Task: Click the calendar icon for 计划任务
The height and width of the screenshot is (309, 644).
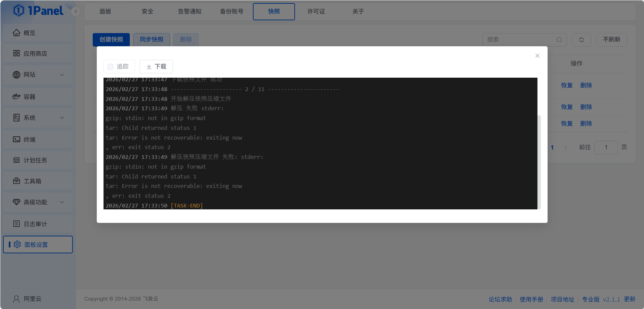Action: tap(17, 160)
